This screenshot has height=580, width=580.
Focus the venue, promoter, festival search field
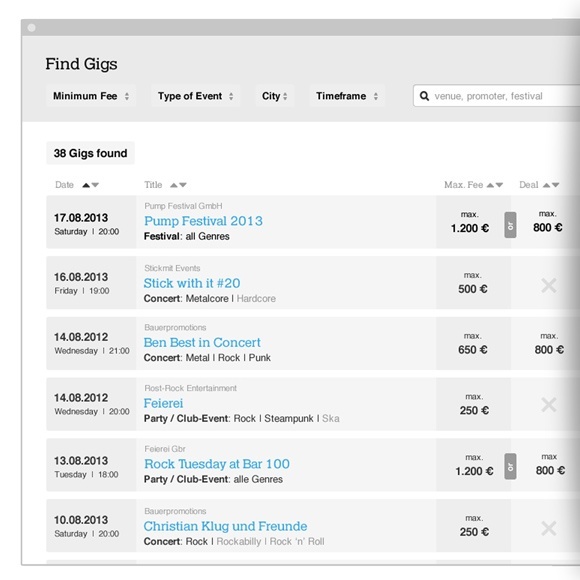click(x=496, y=96)
